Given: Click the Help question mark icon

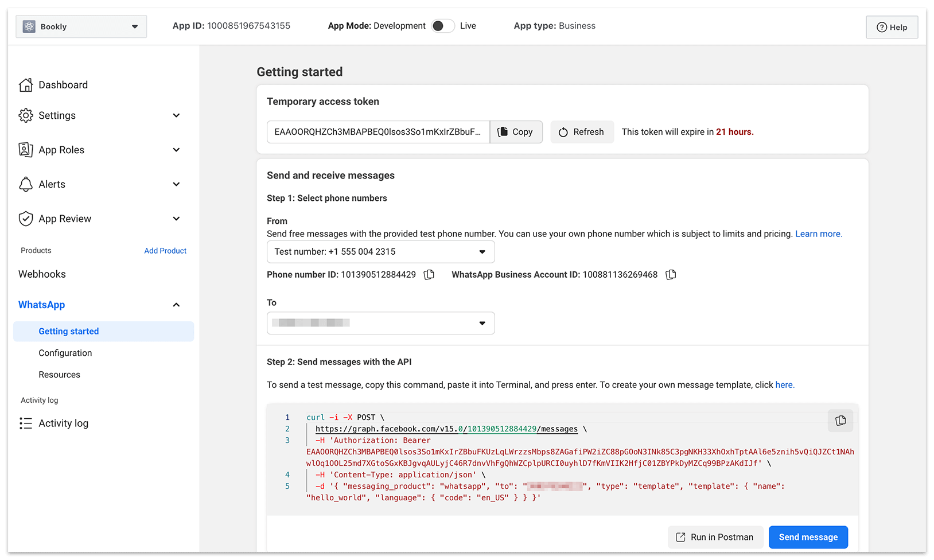Looking at the screenshot, I should pos(882,27).
